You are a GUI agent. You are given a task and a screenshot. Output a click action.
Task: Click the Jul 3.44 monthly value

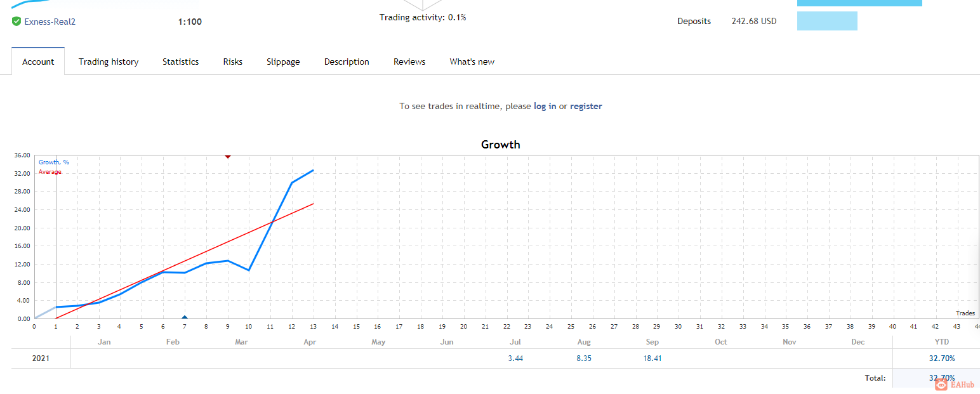point(515,358)
